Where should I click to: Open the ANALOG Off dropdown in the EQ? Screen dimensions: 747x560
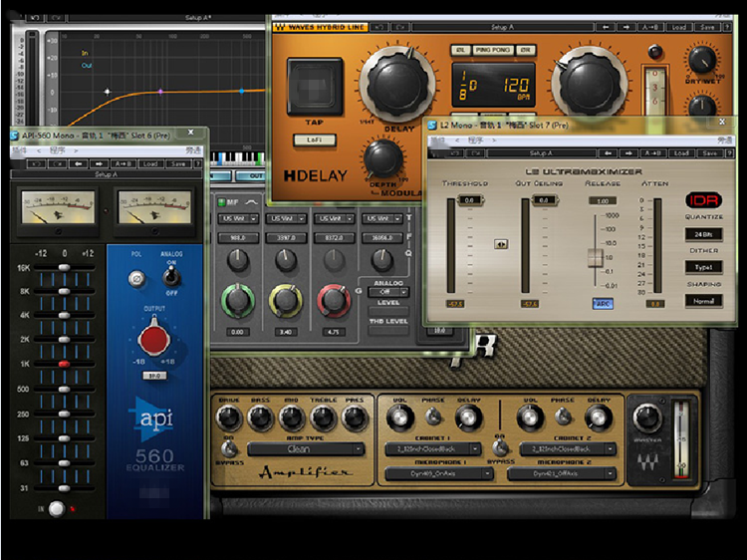tap(388, 292)
